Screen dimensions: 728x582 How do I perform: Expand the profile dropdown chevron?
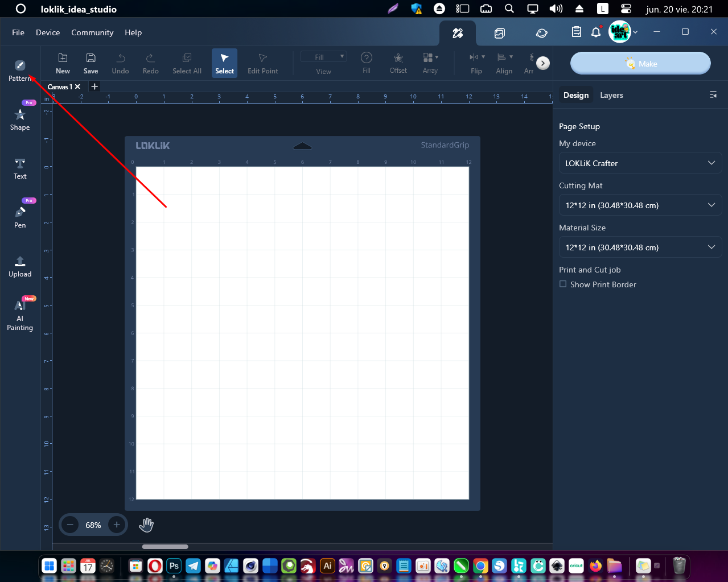[635, 32]
